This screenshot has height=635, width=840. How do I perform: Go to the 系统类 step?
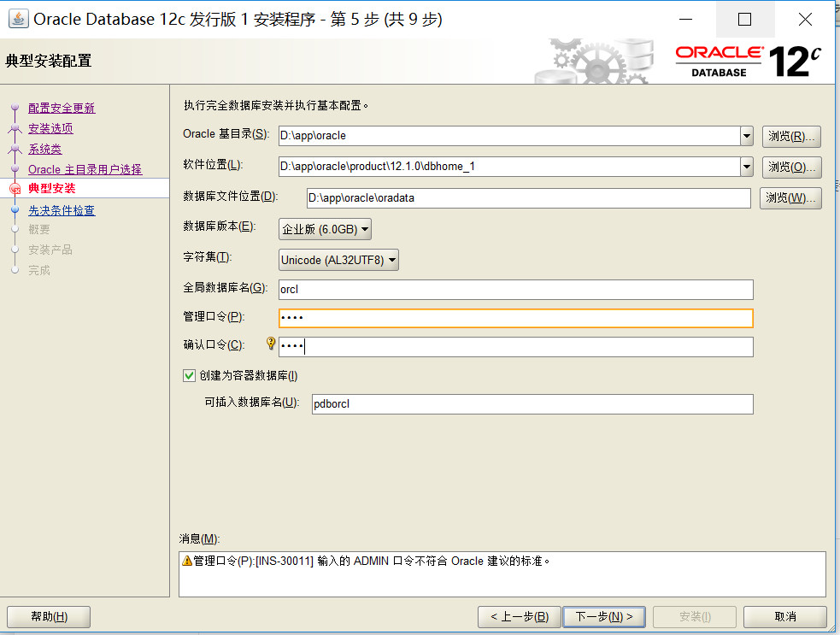pyautogui.click(x=45, y=149)
